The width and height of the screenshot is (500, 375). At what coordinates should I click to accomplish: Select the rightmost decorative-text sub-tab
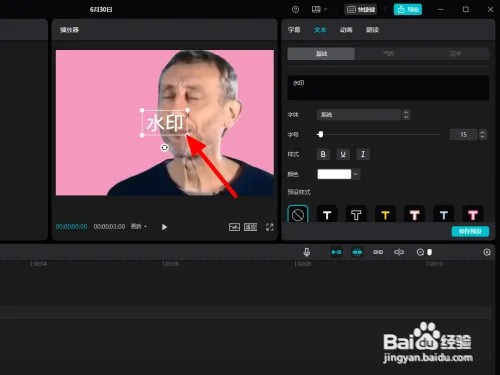coord(456,54)
